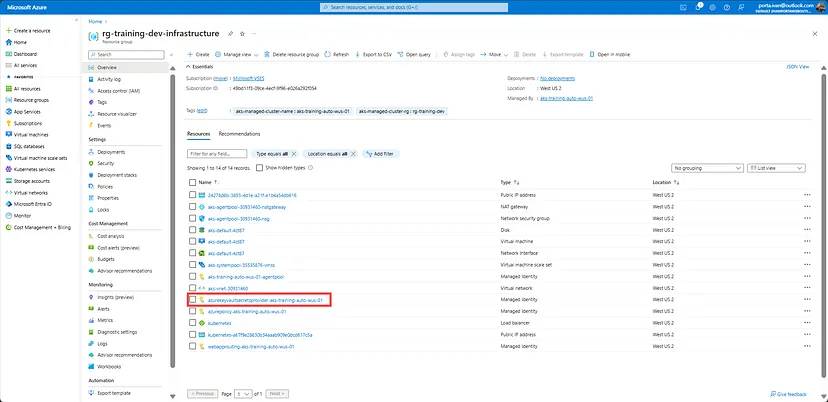The image size is (828, 402).
Task: Check the azurekeyvaultsecretsprovider row checkbox
Action: (x=192, y=300)
